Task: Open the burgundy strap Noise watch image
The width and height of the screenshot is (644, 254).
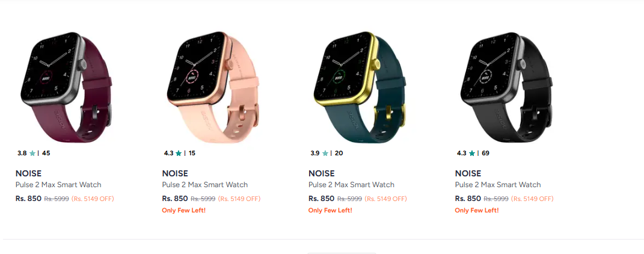Action: [67, 87]
